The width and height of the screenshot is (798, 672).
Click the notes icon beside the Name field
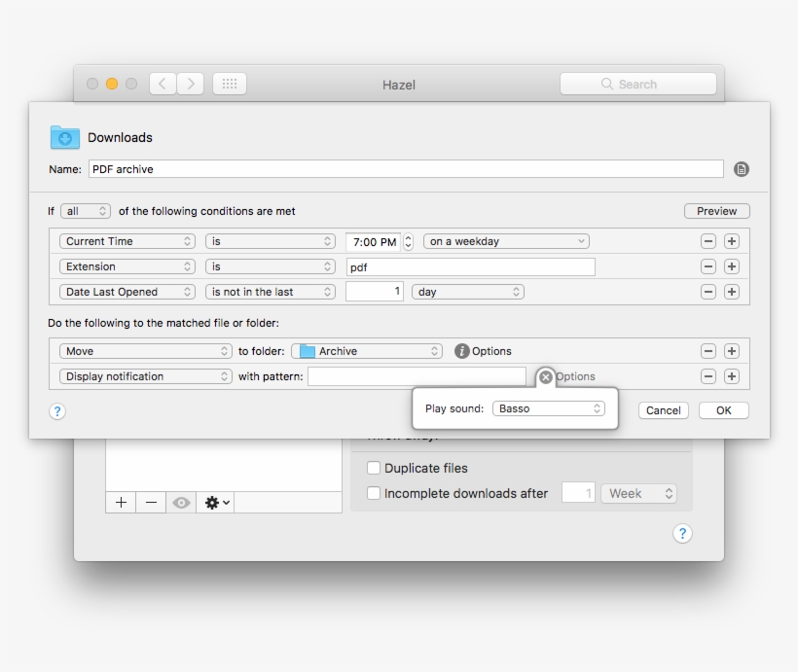[742, 169]
